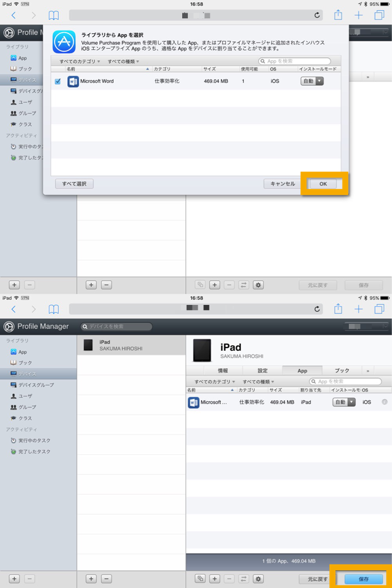The height and width of the screenshot is (588, 392).
Task: Open share sheet in the lower screenshot's Safari
Action: tap(339, 309)
